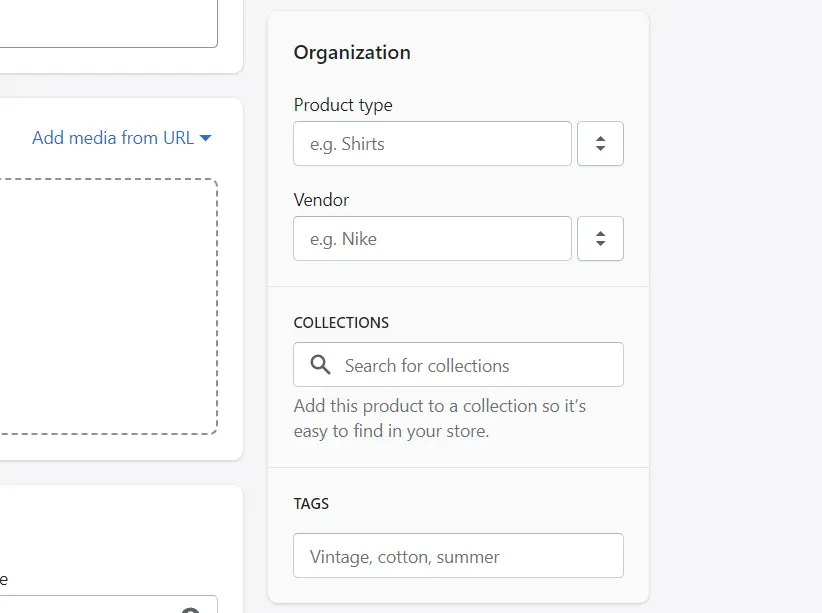
Task: Click the partially visible input at bottom left
Action: (x=100, y=605)
